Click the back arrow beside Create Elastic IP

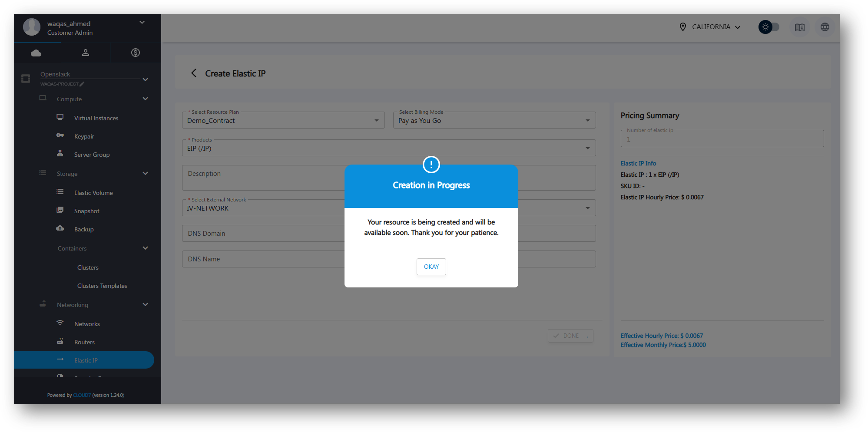(x=194, y=73)
